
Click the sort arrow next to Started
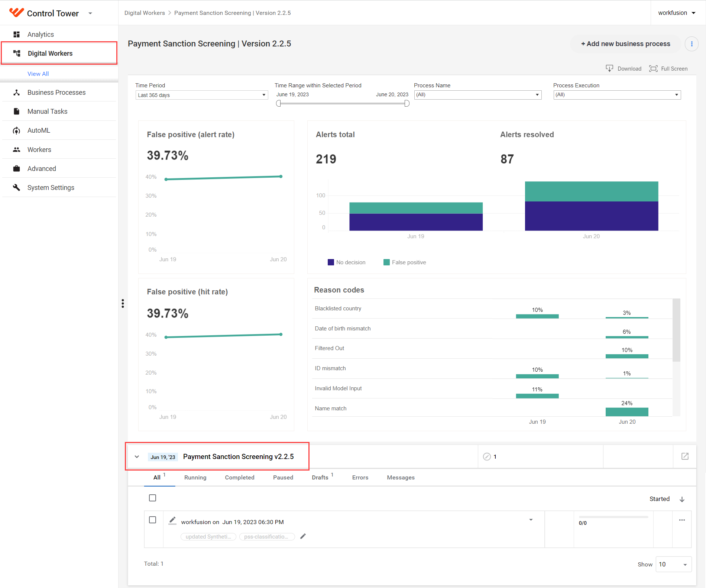tap(682, 499)
